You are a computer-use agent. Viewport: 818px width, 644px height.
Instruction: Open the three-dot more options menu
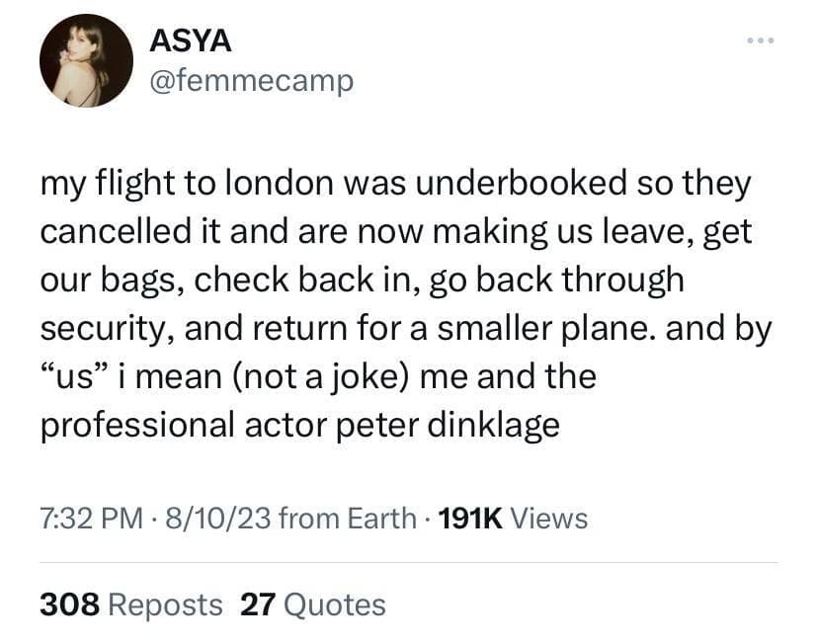coord(761,41)
